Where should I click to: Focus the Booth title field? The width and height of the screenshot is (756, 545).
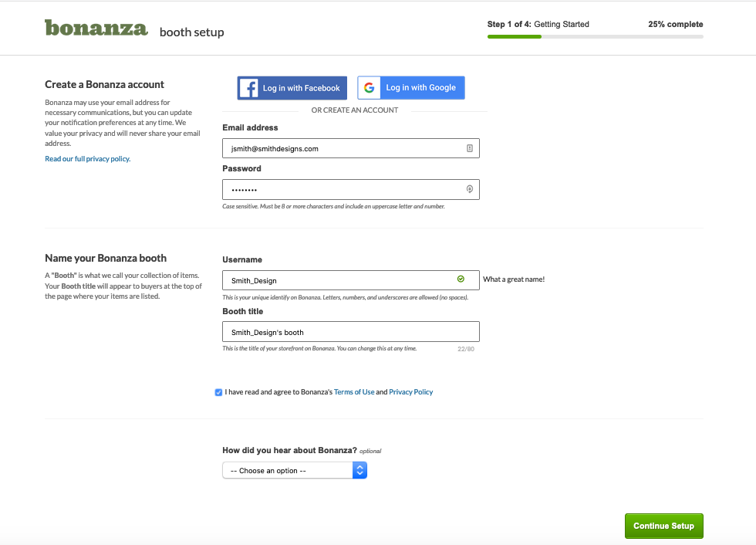(351, 332)
